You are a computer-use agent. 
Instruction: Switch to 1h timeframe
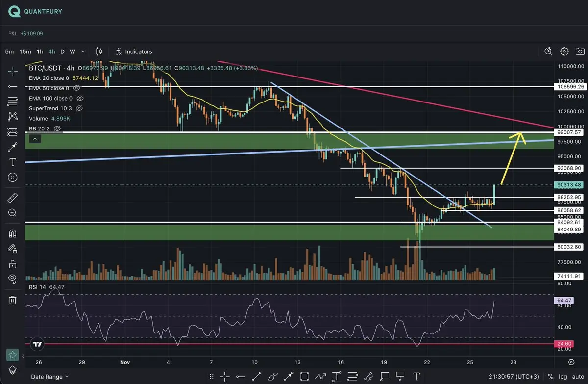point(40,51)
